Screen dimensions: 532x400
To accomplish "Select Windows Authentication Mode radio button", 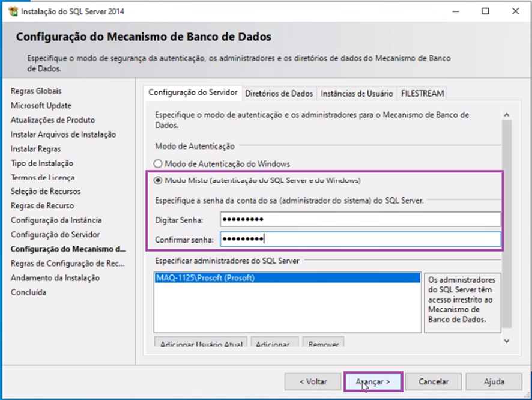I will coord(158,164).
